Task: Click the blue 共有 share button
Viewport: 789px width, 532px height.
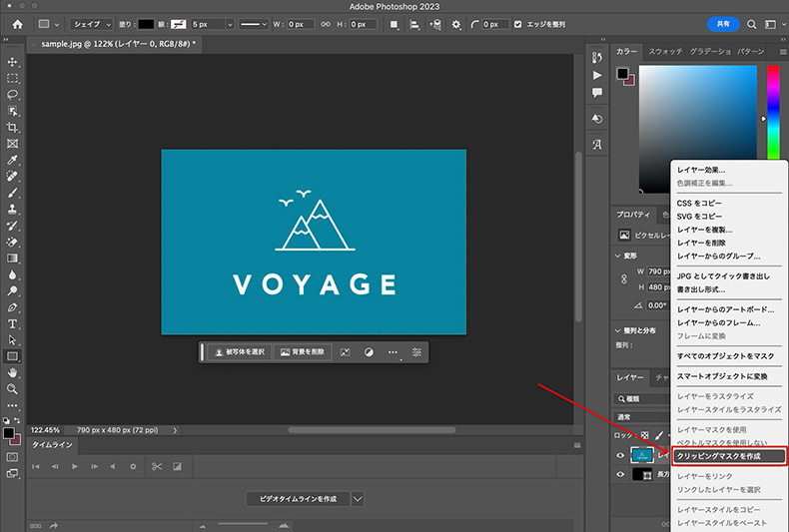Action: pos(723,24)
